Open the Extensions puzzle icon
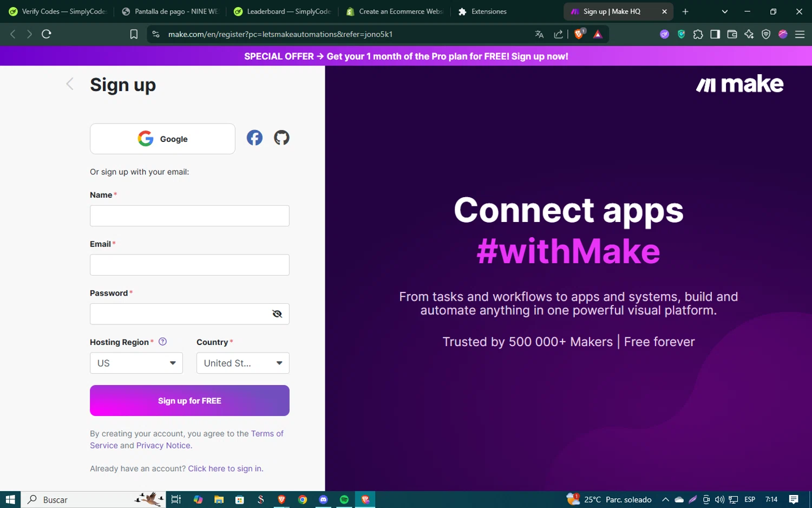 click(698, 34)
